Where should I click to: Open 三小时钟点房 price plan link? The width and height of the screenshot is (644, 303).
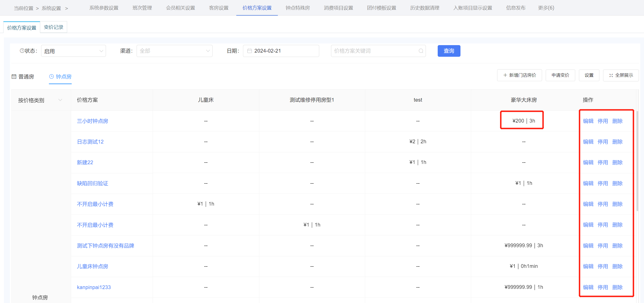point(92,121)
